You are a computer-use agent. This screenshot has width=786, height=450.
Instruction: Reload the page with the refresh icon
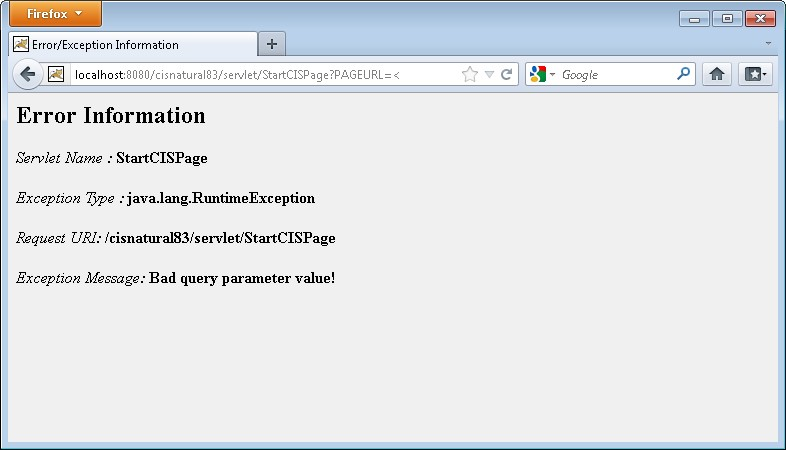tap(506, 75)
